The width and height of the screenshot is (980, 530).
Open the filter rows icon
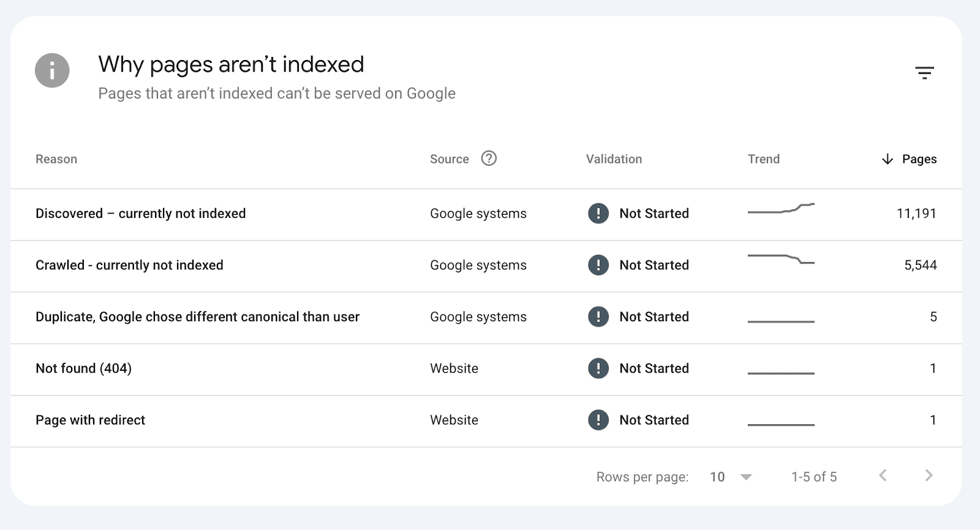click(924, 73)
